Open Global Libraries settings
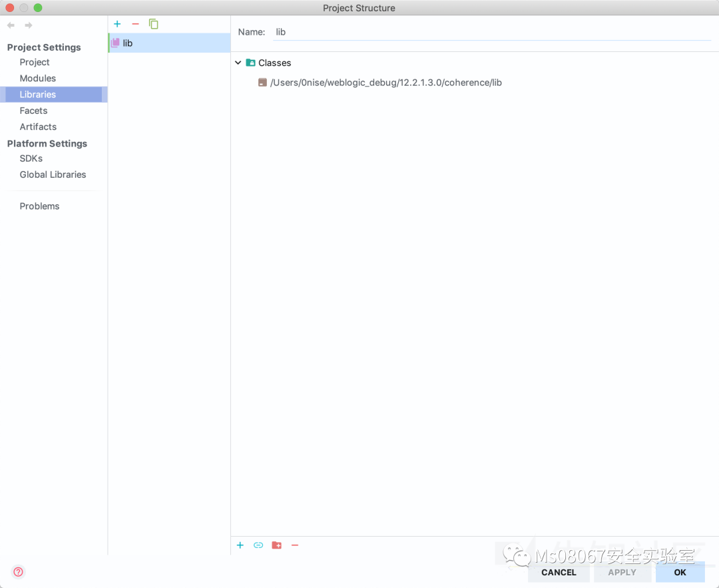The image size is (719, 588). point(53,174)
